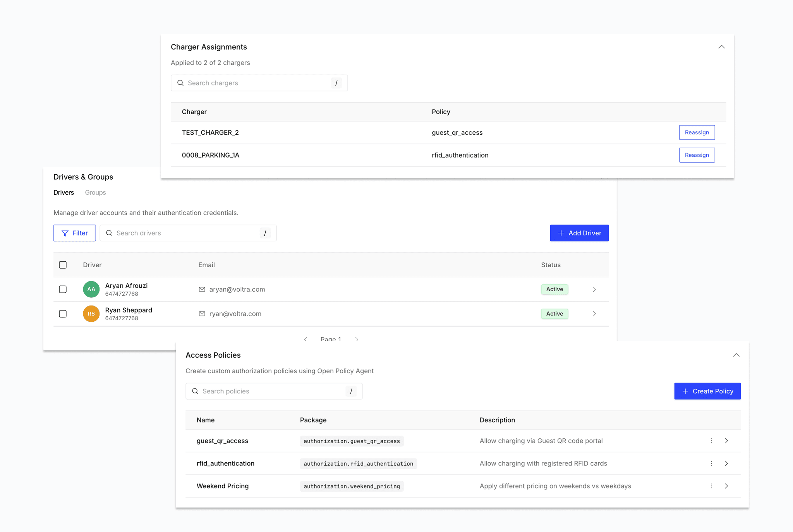Open Aryan Afrouzi details via chevron

click(594, 289)
